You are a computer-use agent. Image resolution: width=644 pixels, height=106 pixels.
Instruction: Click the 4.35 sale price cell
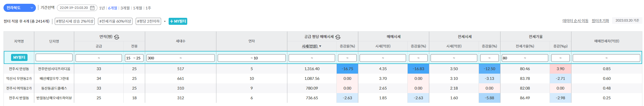[383, 69]
